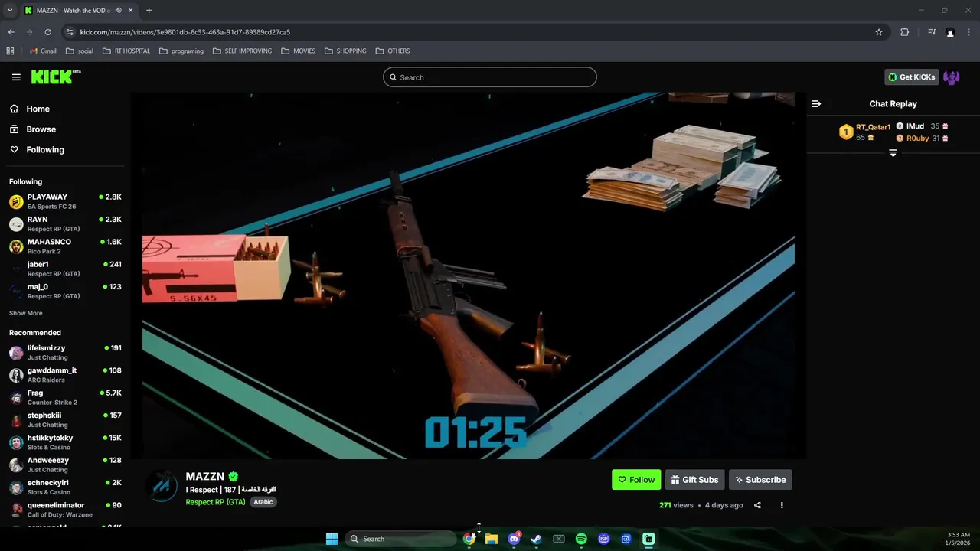Open jaber1 channel in sidebar
Screen dimensions: 980x551
point(65,269)
